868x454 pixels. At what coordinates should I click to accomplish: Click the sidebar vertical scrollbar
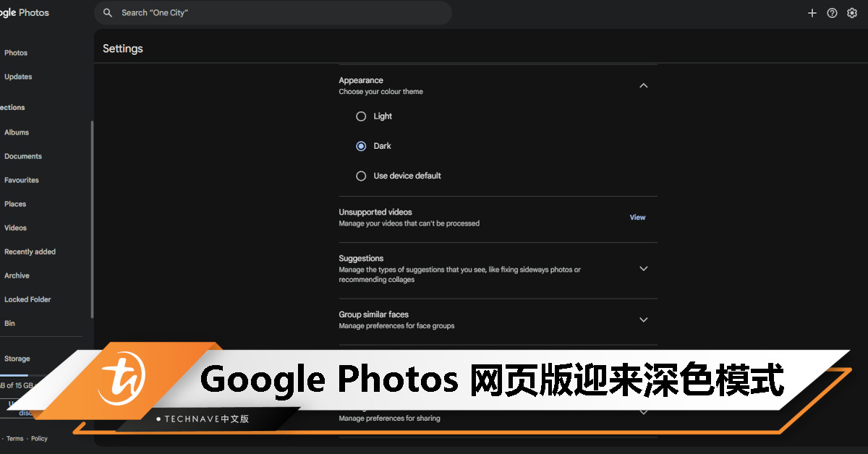point(92,219)
